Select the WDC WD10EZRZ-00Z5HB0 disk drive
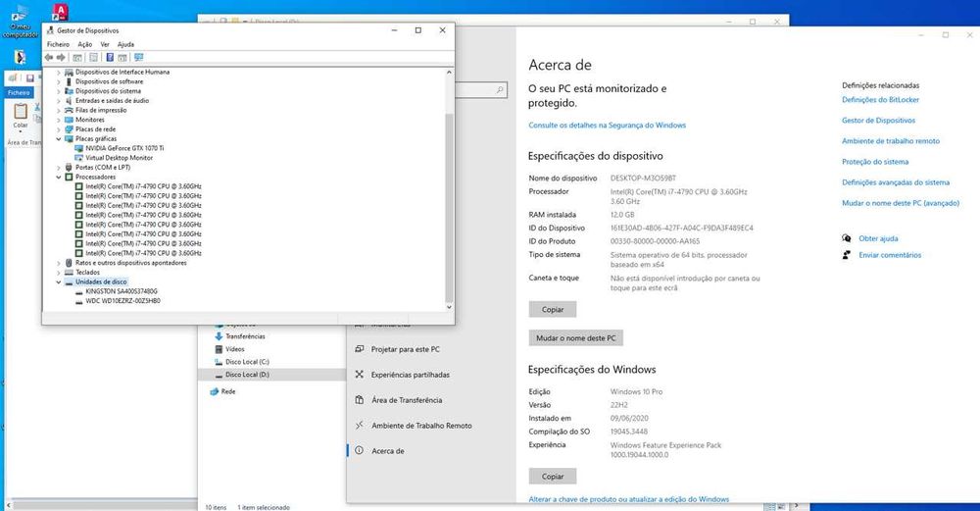 [x=122, y=301]
